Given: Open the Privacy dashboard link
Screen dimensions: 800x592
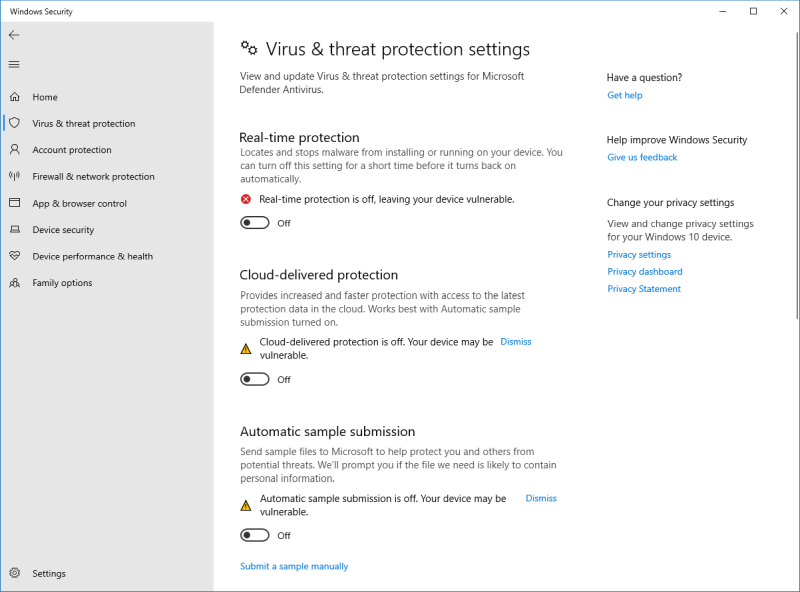Looking at the screenshot, I should pos(644,271).
